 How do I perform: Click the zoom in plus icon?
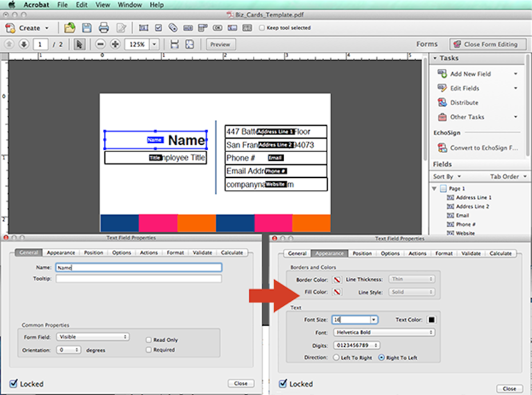115,44
